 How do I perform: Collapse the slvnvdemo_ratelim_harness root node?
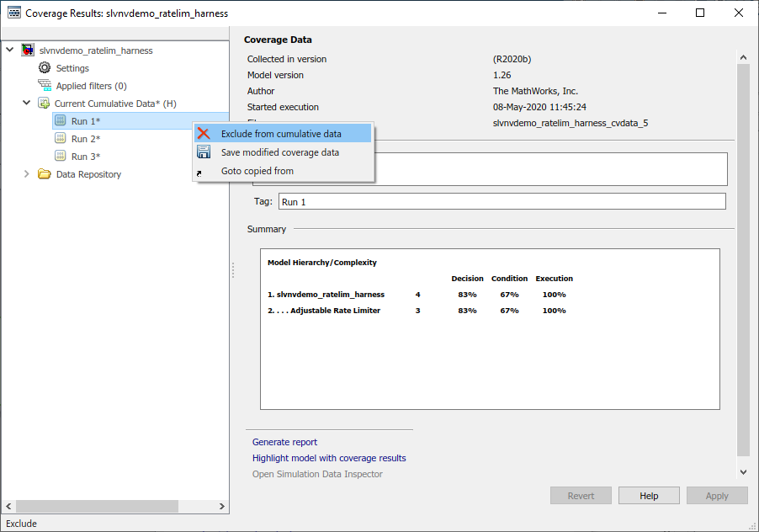tap(10, 51)
